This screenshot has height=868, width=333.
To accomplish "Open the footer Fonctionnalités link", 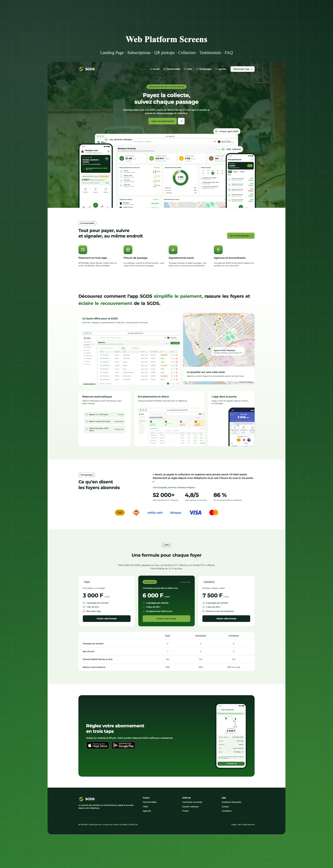I will tap(150, 802).
